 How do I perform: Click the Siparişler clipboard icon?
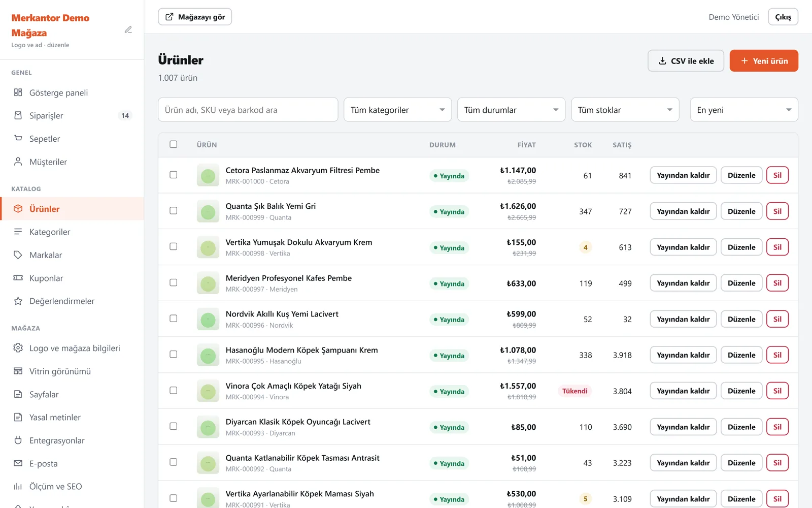tap(18, 115)
